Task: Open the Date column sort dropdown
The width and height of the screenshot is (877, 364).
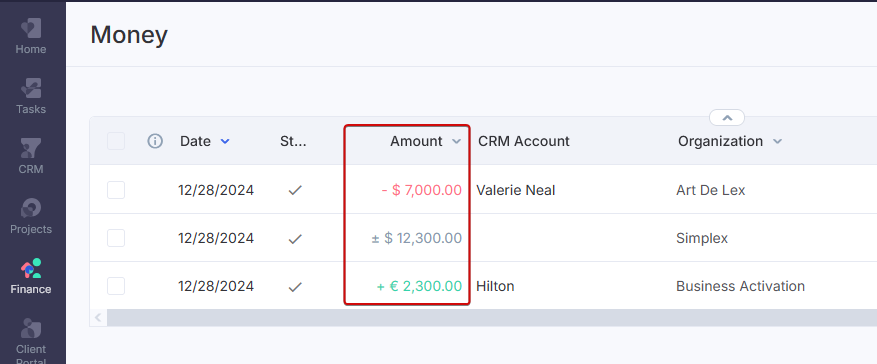Action: [x=225, y=142]
